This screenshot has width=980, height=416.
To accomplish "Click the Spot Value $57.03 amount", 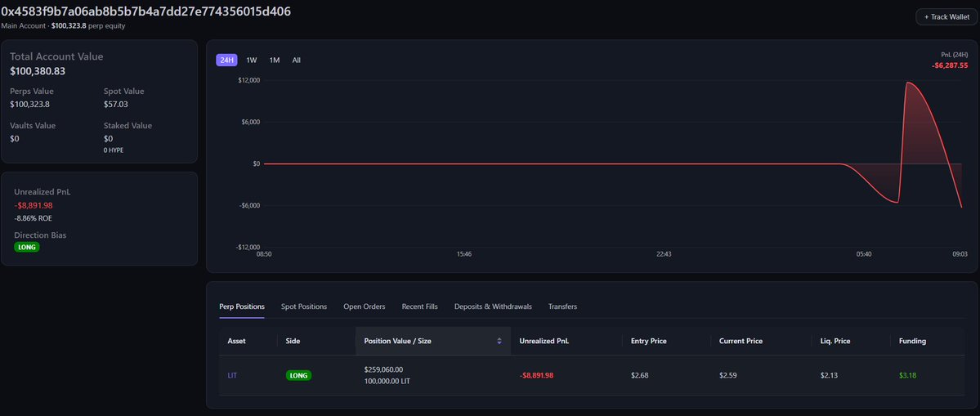I will [115, 105].
